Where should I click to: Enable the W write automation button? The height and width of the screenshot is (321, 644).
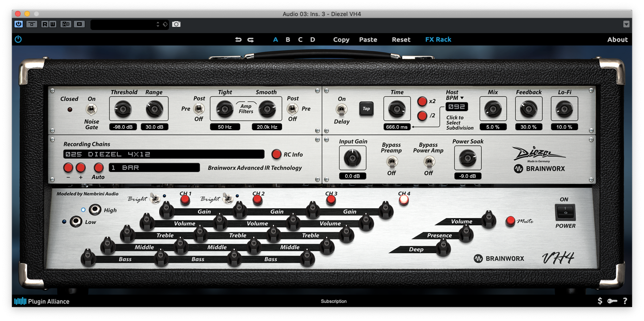[53, 24]
